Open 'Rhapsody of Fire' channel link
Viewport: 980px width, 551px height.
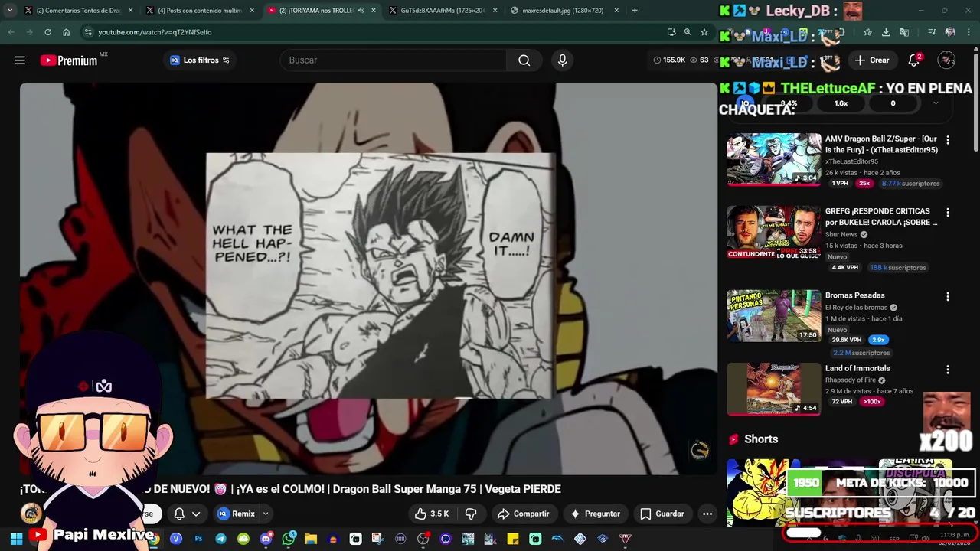[851, 380]
